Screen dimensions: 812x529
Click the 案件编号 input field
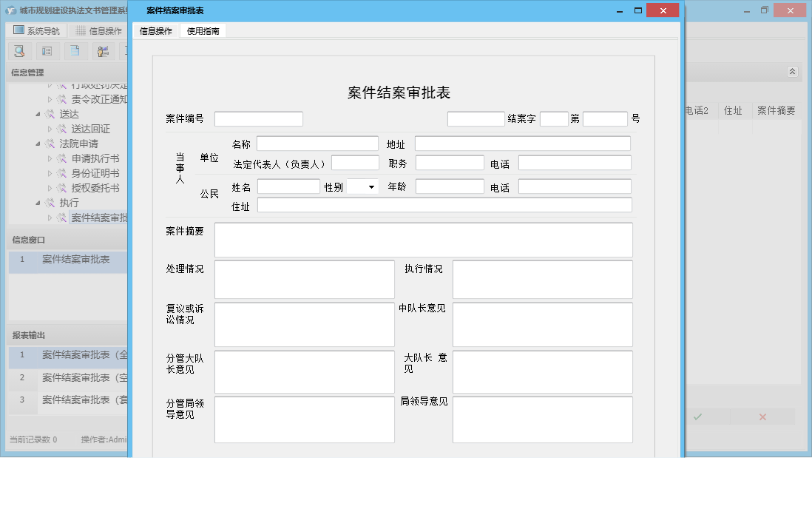tap(258, 118)
